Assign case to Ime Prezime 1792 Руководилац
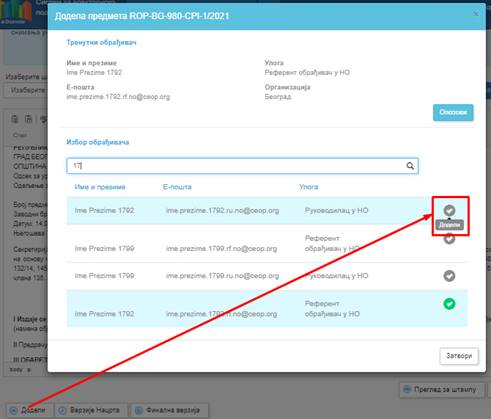Viewport: 491px width, 419px height. tap(449, 210)
